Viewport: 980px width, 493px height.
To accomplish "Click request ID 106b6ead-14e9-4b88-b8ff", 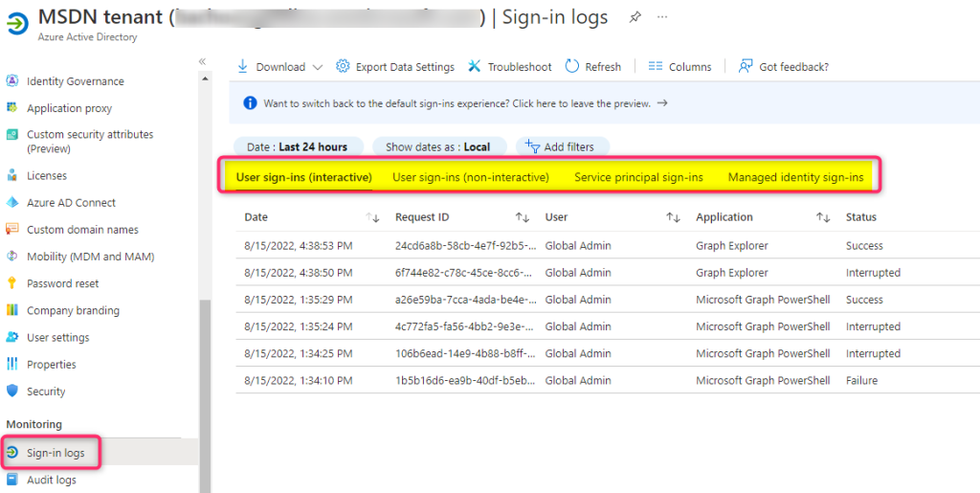I will click(466, 353).
